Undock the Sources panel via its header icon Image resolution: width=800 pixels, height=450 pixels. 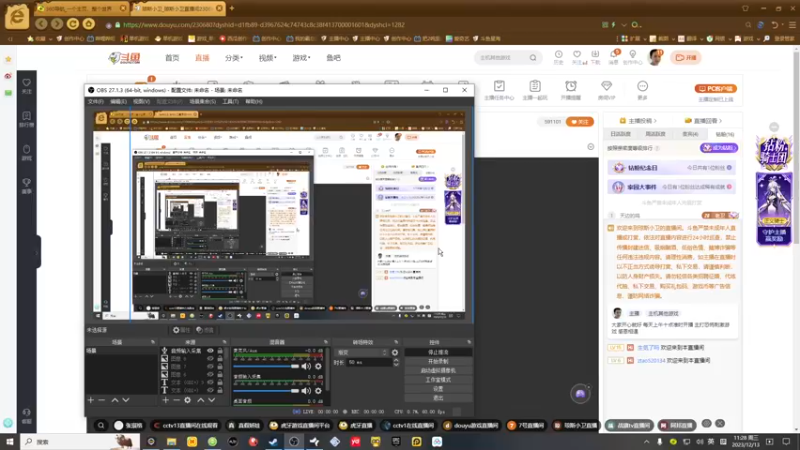click(x=224, y=342)
